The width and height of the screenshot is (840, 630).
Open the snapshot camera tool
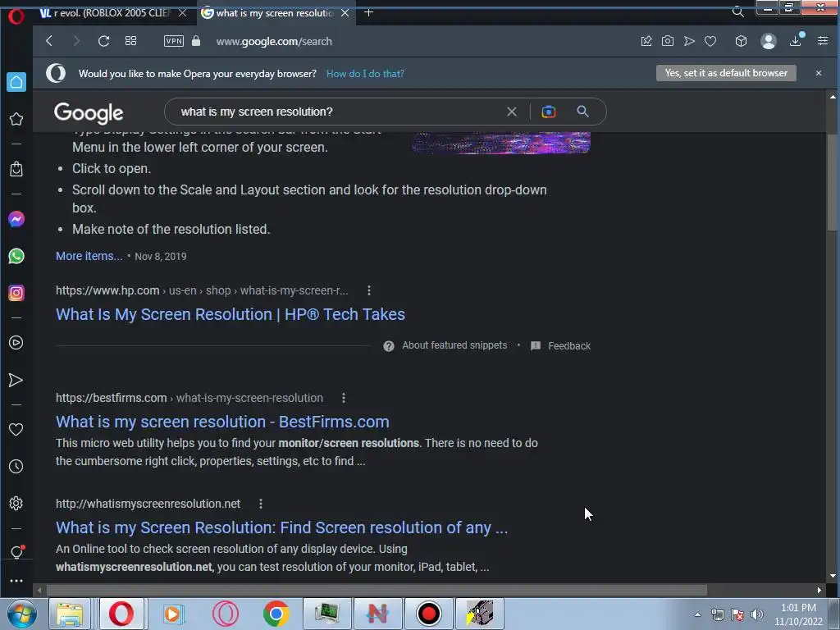click(x=668, y=41)
